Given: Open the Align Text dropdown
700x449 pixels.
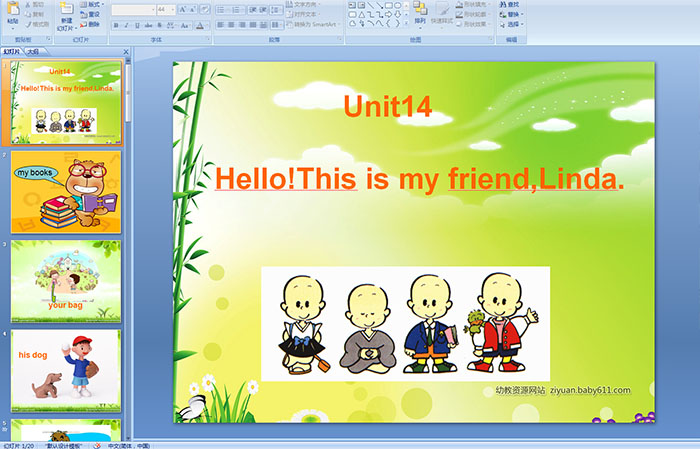Looking at the screenshot, I should pos(303,14).
